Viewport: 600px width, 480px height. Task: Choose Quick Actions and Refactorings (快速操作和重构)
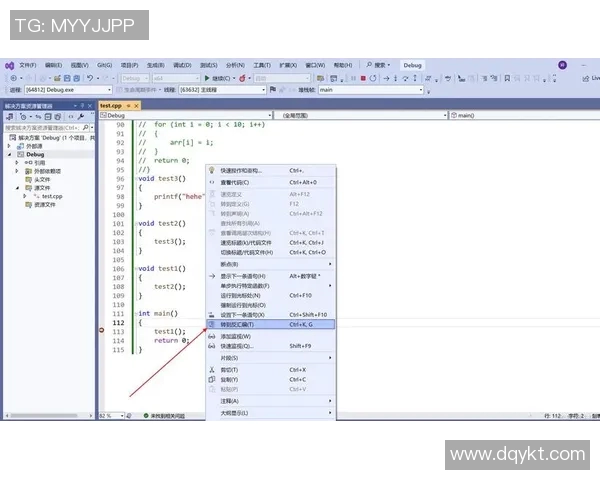point(246,170)
